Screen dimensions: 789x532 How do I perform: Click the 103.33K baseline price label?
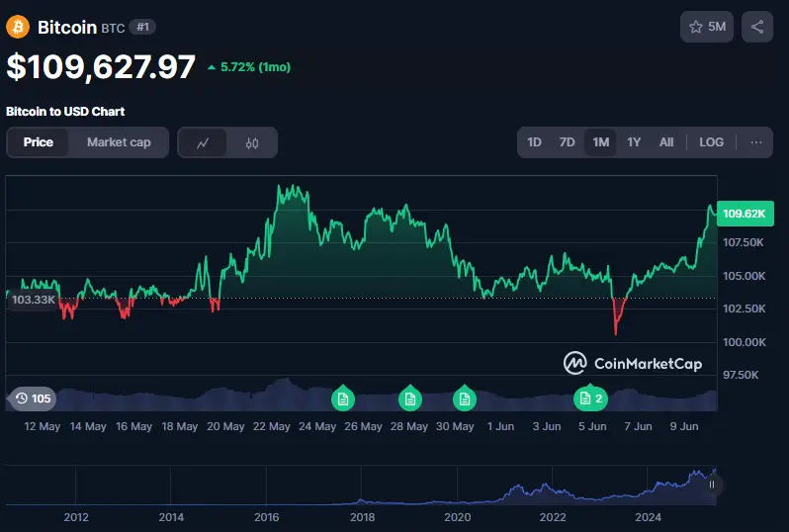(33, 300)
